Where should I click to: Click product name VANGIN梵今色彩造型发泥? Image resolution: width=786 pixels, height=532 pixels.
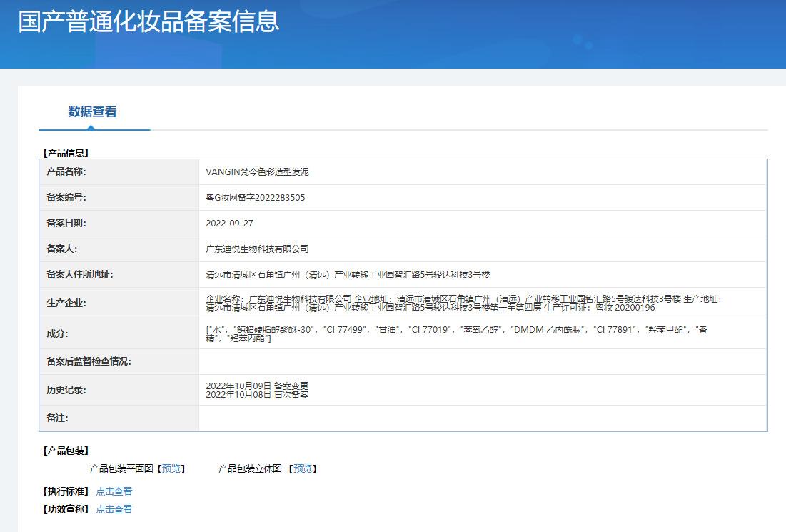pos(257,172)
